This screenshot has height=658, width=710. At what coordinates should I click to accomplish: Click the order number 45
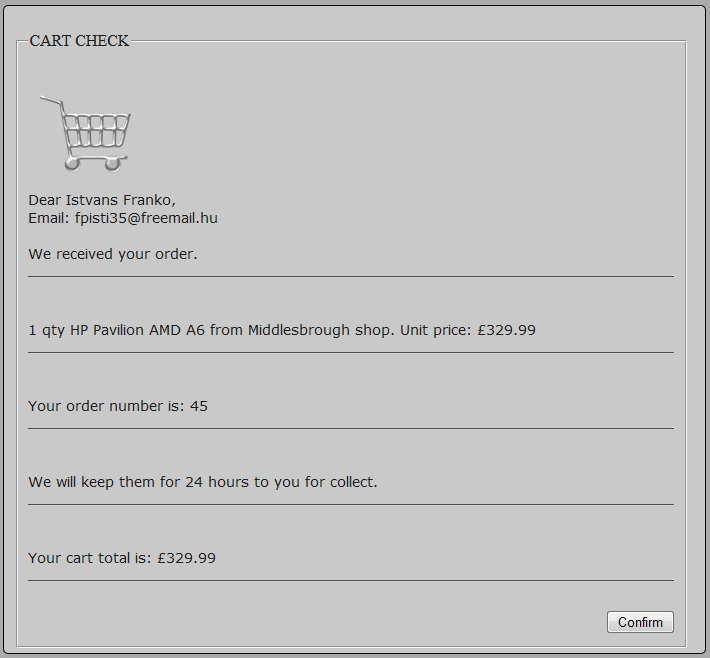tap(198, 406)
